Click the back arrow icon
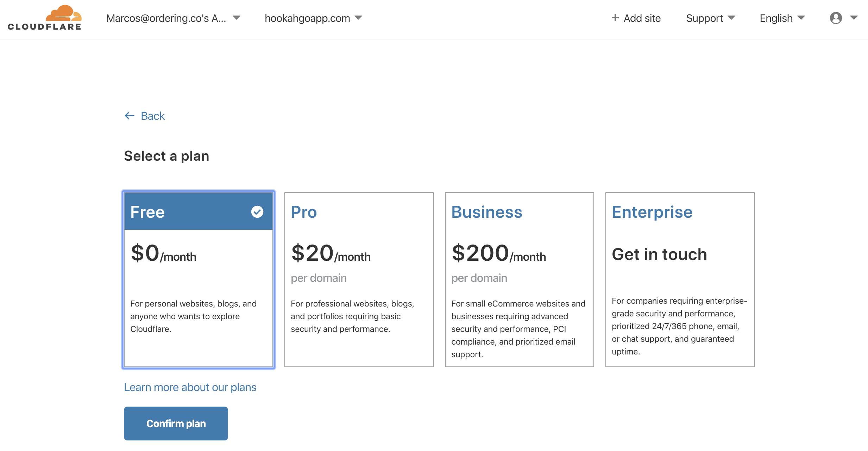The width and height of the screenshot is (868, 451). pyautogui.click(x=130, y=116)
